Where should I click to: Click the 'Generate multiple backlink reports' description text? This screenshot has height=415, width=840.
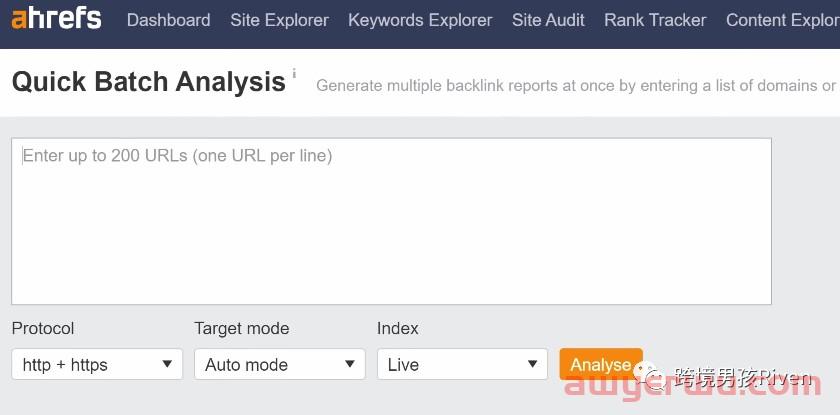578,86
